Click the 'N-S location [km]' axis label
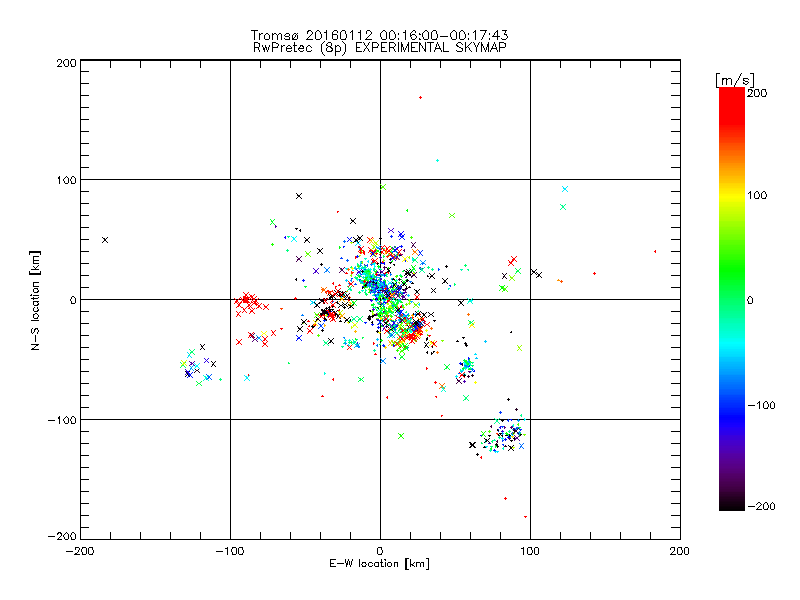This screenshot has height=600, width=800. point(35,301)
